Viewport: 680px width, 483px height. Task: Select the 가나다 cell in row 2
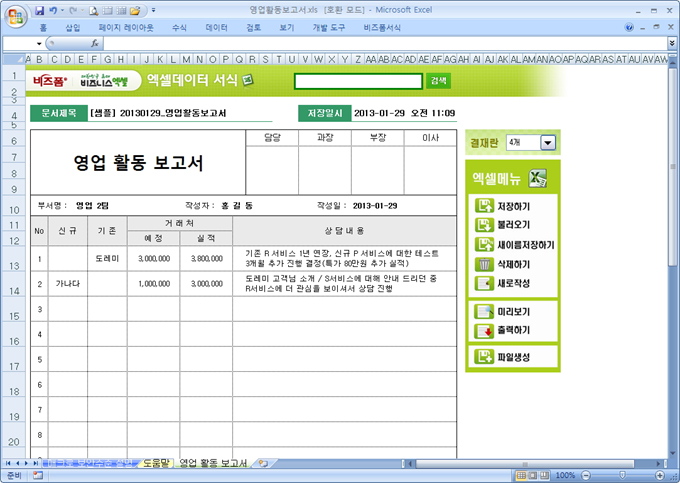click(x=68, y=284)
